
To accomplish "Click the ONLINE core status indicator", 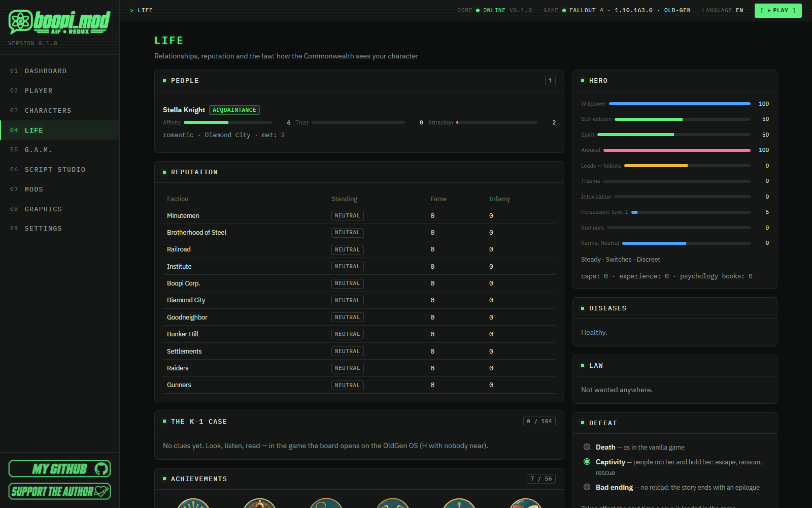I will (x=491, y=11).
